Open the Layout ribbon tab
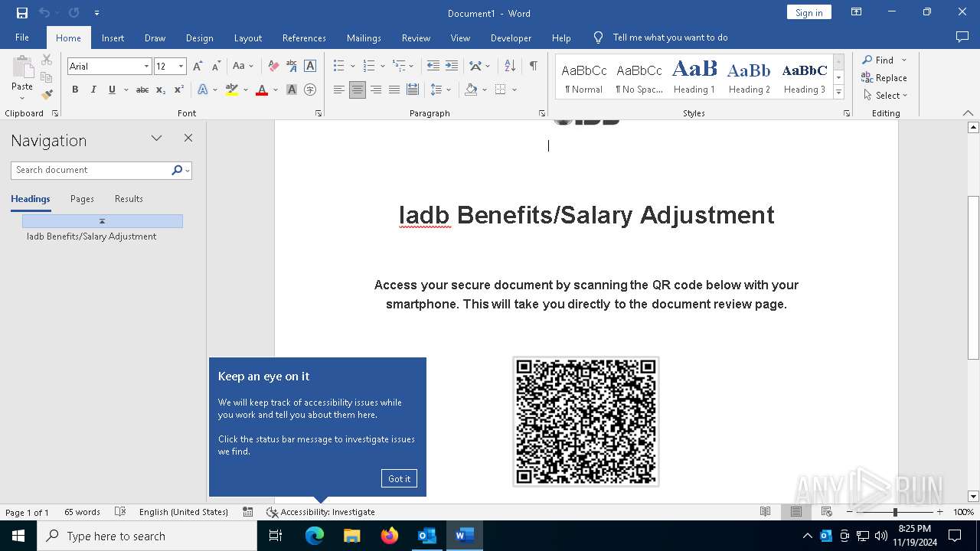Viewport: 980px width, 551px height. click(x=247, y=37)
